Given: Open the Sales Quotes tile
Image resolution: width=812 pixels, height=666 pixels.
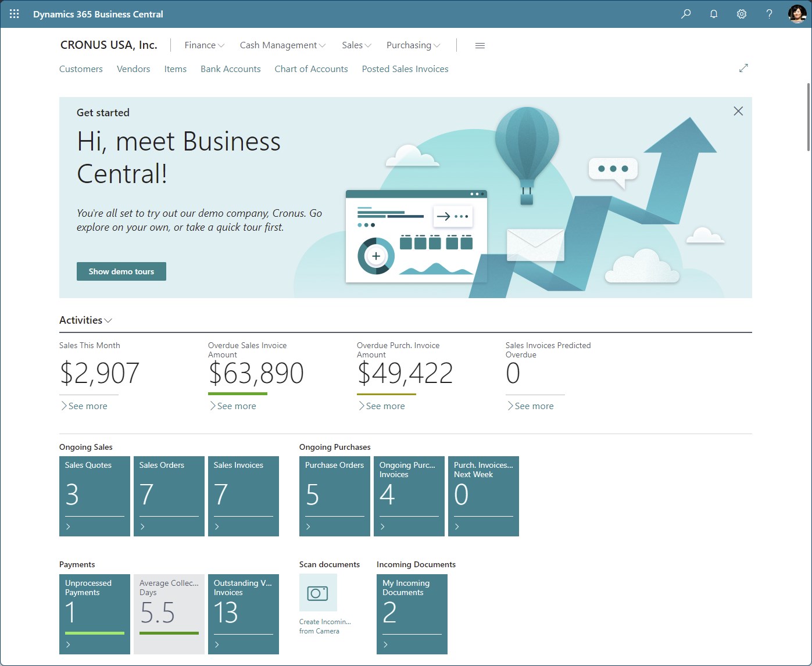Looking at the screenshot, I should point(94,496).
